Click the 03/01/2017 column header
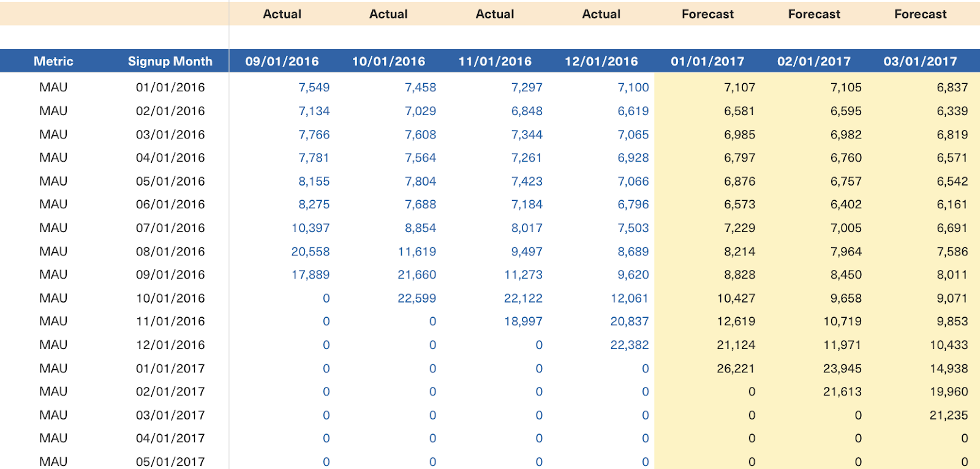 [920, 61]
